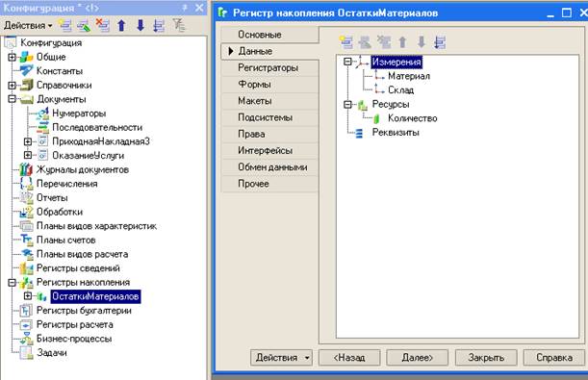Click the Журналы документов icon

(26, 169)
